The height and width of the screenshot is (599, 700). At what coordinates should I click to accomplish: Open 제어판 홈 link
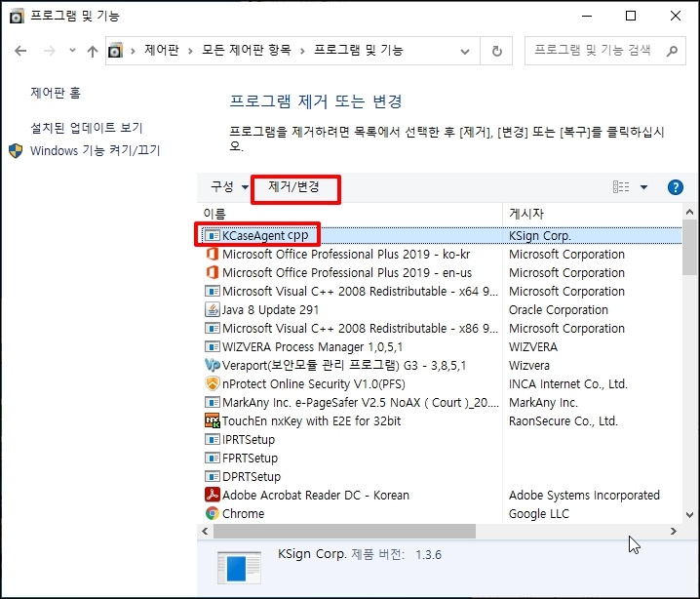[x=56, y=93]
